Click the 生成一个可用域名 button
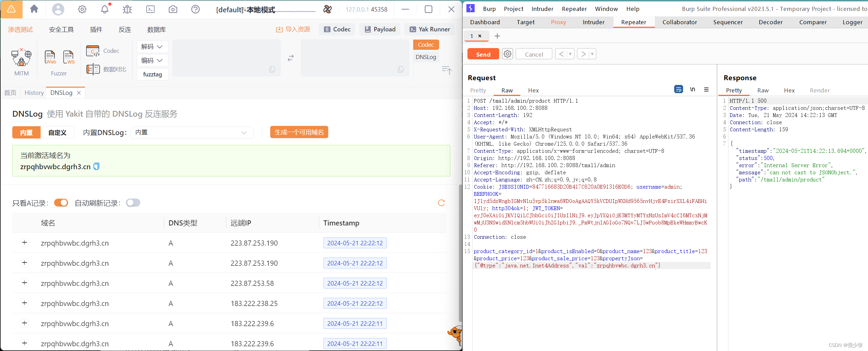The width and height of the screenshot is (868, 351). tap(299, 132)
